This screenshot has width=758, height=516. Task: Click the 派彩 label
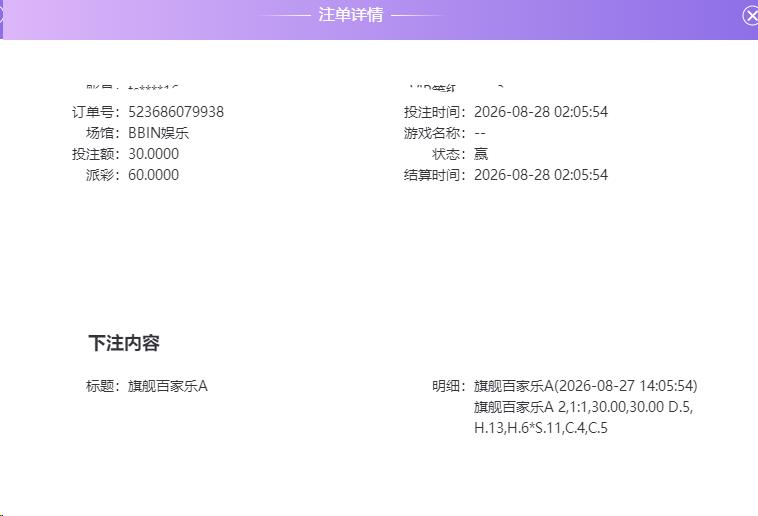click(x=103, y=175)
